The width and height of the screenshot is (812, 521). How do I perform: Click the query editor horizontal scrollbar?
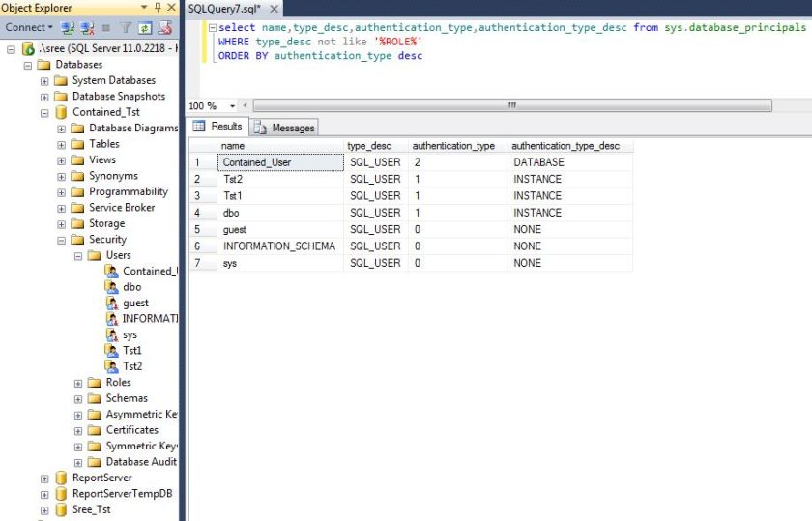(512, 105)
